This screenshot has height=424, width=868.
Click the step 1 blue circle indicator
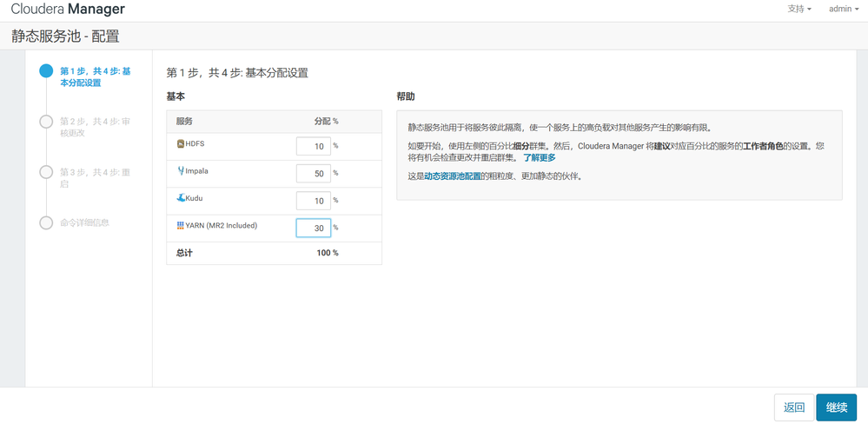(46, 71)
